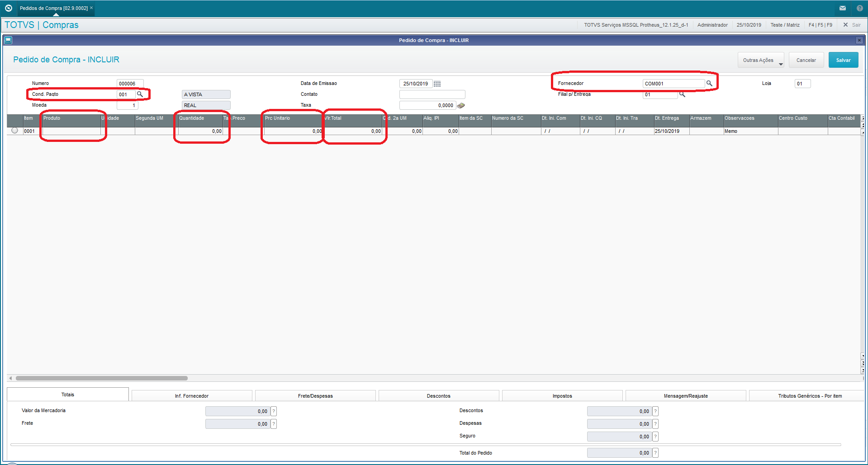Click the grid horizontal scrollbar thumb

coord(102,378)
